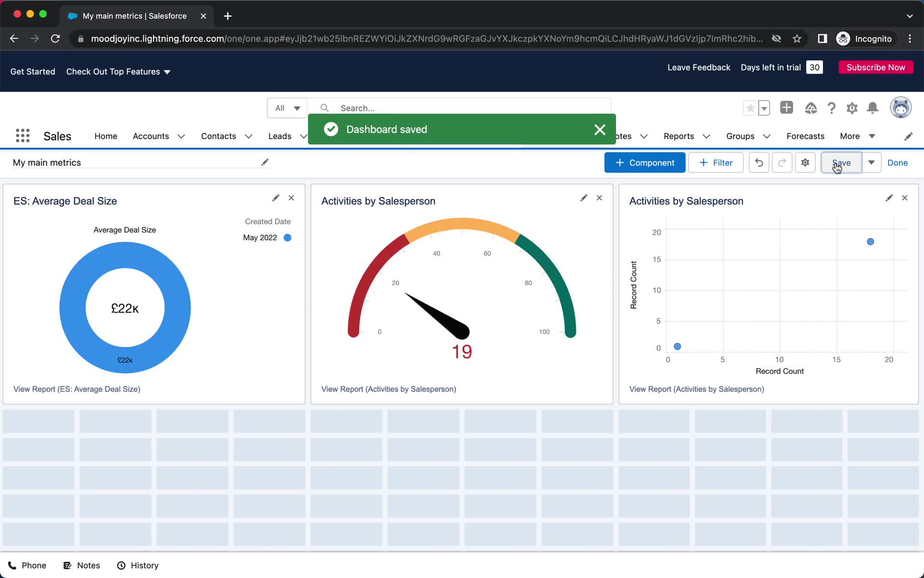Open Chrome menu three dots
This screenshot has height=578, width=924.
(910, 39)
